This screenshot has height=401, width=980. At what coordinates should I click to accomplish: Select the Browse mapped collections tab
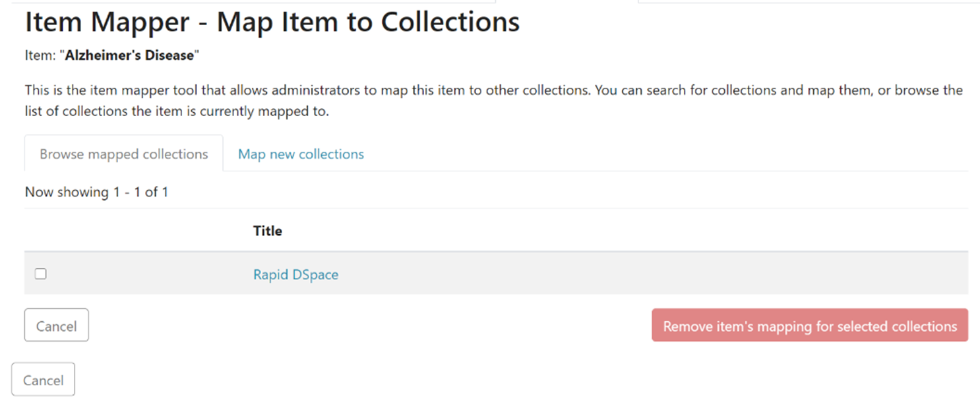point(123,154)
